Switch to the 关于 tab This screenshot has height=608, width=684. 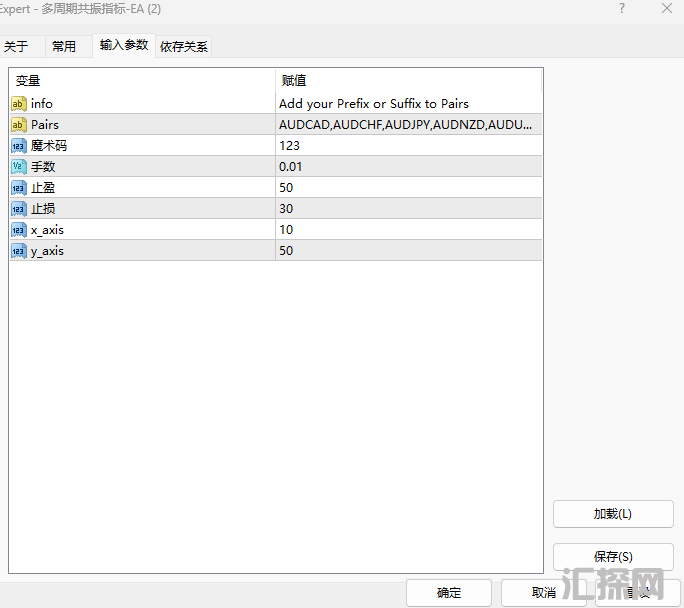click(x=16, y=46)
